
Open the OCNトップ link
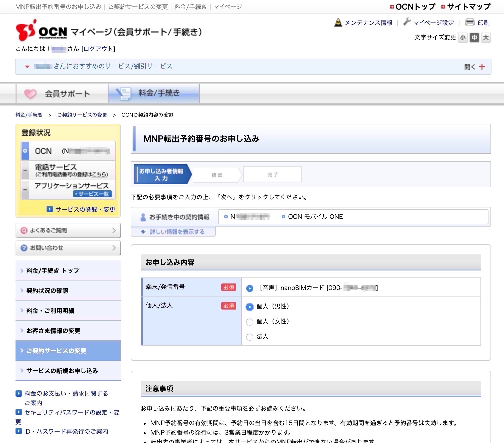pyautogui.click(x=415, y=7)
